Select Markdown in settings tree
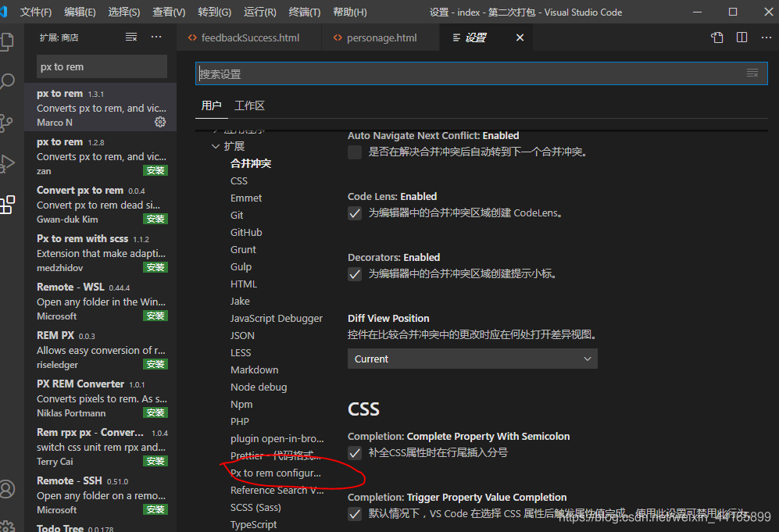Viewport: 779px width, 532px height. point(255,370)
